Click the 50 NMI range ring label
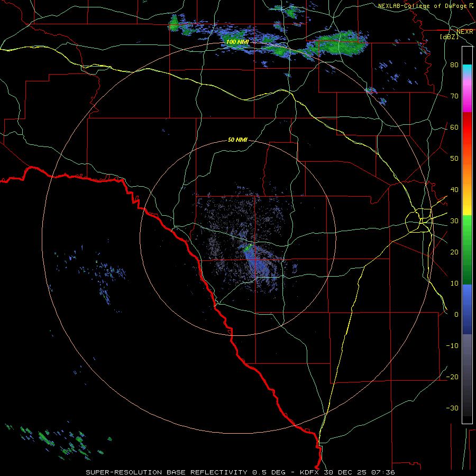 tap(237, 140)
